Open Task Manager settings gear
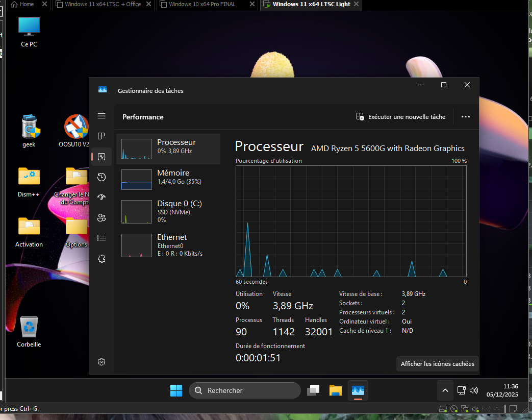 pyautogui.click(x=102, y=362)
